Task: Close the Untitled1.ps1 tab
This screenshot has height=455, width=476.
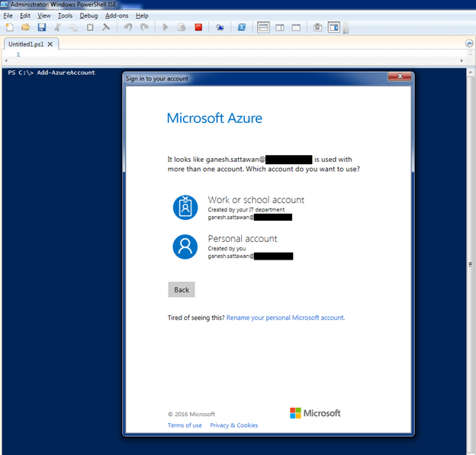Action: click(x=50, y=44)
